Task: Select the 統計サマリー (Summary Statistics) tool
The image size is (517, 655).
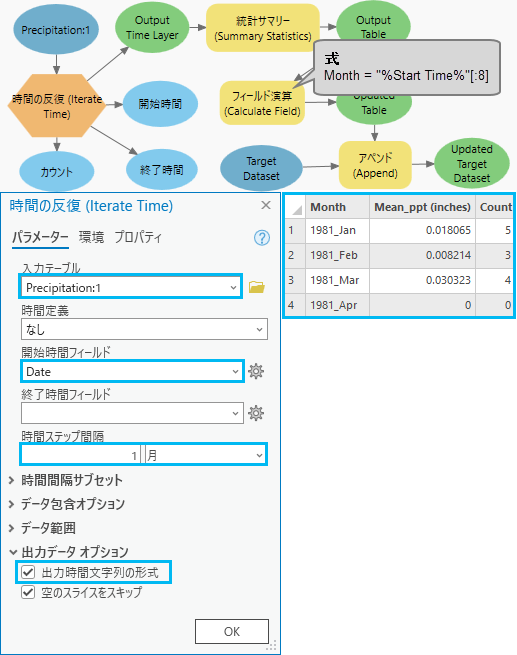Action: pos(263,28)
